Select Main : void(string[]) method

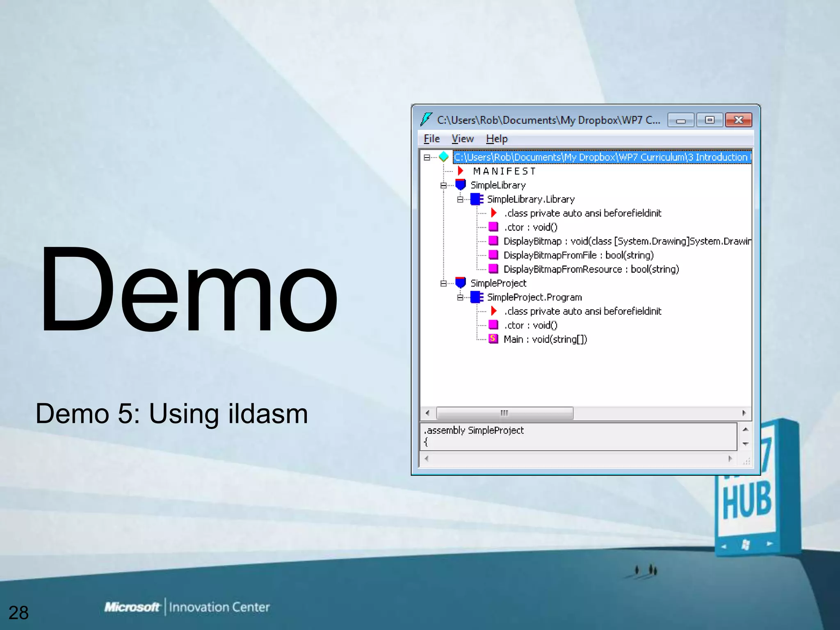click(545, 339)
